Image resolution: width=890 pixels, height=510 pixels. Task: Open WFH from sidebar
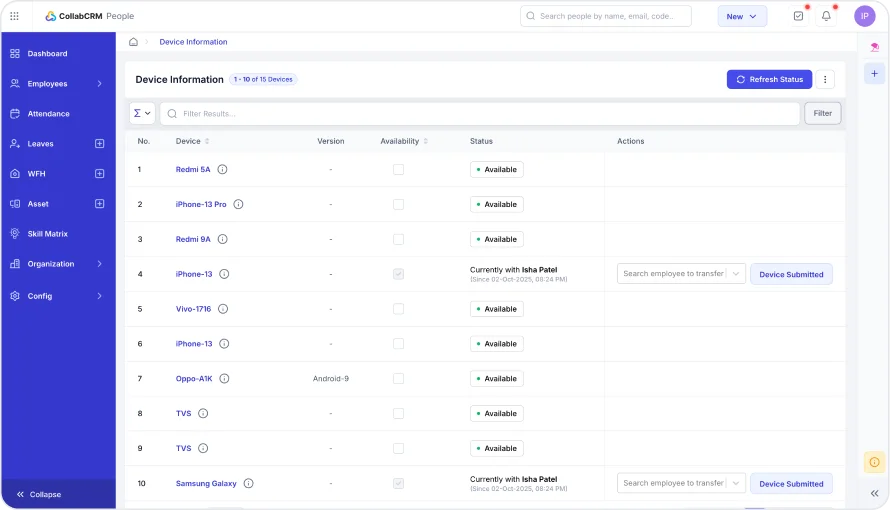click(x=36, y=174)
